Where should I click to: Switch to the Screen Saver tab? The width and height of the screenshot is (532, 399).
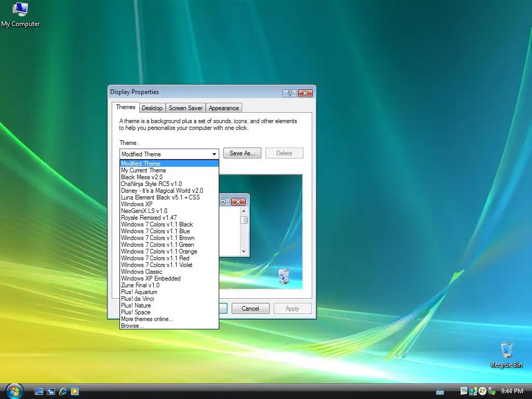point(185,108)
